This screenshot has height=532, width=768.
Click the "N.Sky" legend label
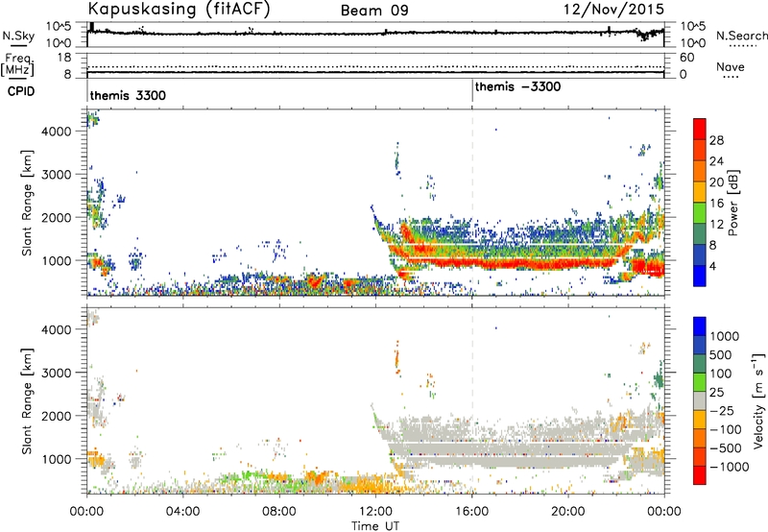(x=18, y=36)
